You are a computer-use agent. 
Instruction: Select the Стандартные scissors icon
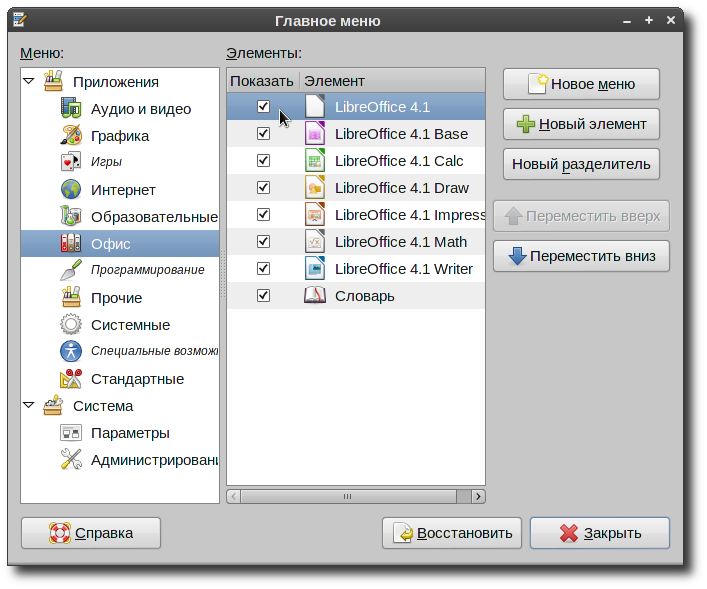coord(71,379)
